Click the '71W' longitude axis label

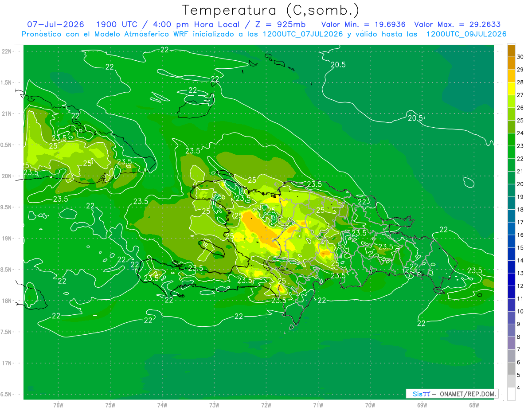pos(318,405)
